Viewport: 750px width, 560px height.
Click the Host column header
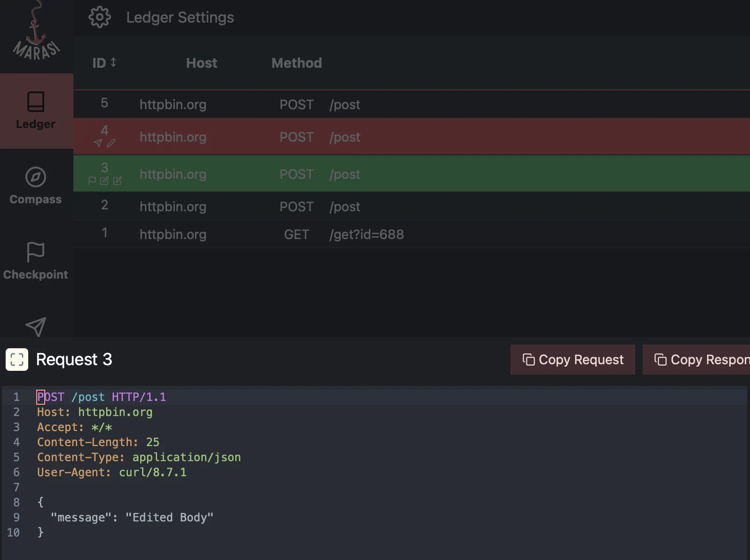click(x=201, y=63)
